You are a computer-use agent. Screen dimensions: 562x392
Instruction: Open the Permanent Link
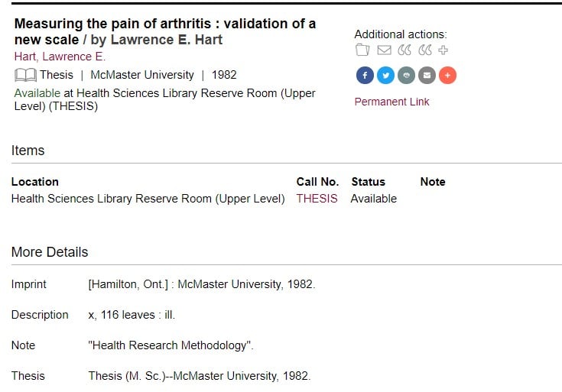coord(391,102)
